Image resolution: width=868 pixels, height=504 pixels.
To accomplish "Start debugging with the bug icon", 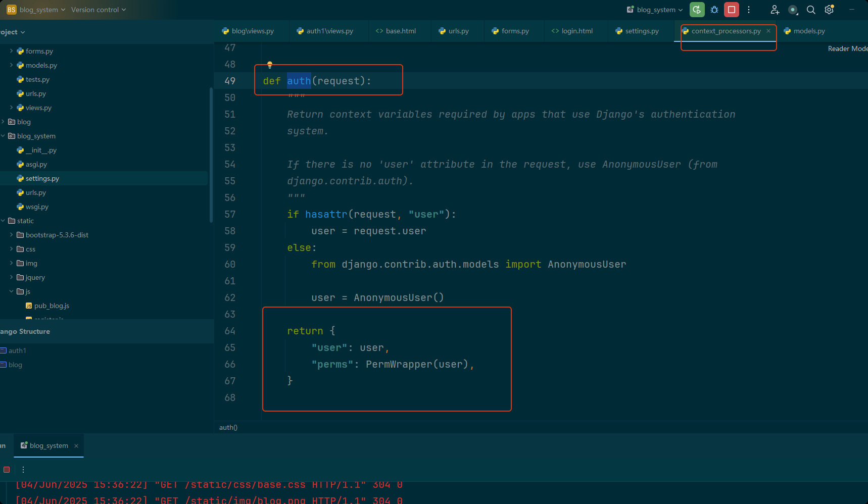I will [x=714, y=10].
